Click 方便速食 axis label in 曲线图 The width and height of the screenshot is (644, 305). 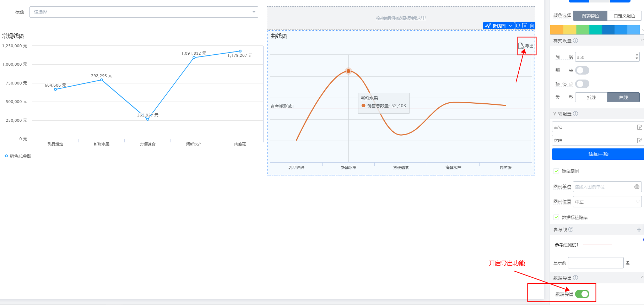click(x=401, y=168)
